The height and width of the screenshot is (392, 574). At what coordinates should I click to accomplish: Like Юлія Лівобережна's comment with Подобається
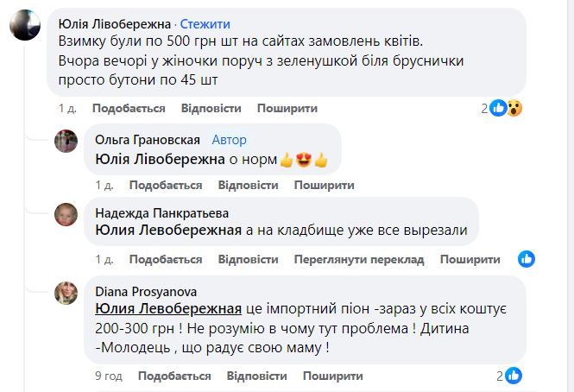pyautogui.click(x=129, y=109)
